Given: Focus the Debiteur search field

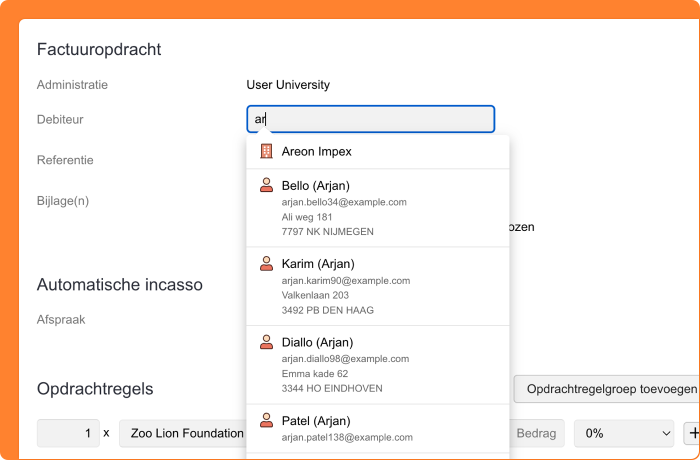Looking at the screenshot, I should pos(370,119).
